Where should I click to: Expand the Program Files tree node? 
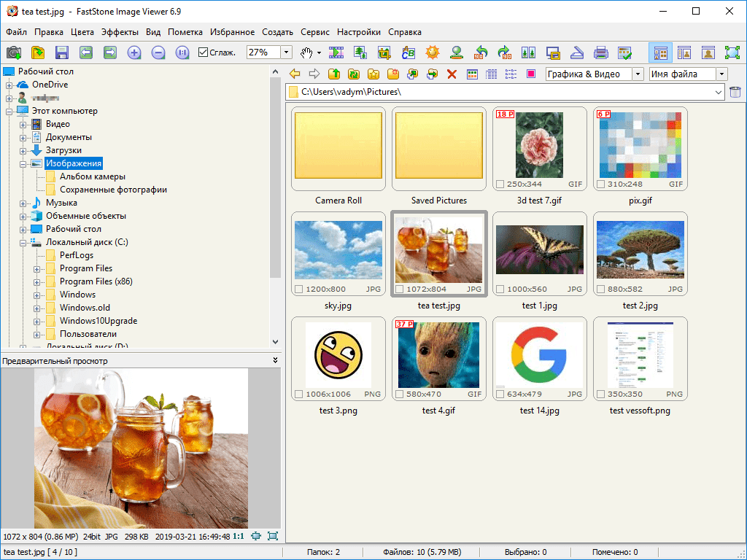pyautogui.click(x=36, y=269)
